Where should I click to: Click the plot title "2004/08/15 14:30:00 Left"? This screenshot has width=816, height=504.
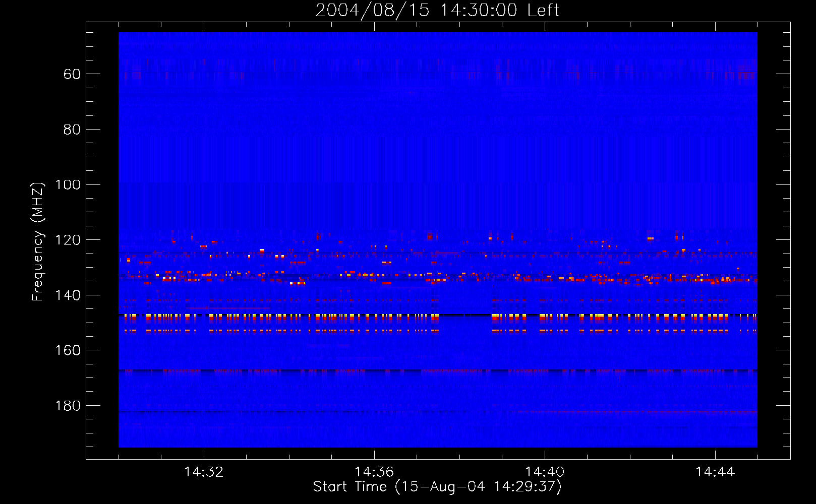point(437,10)
